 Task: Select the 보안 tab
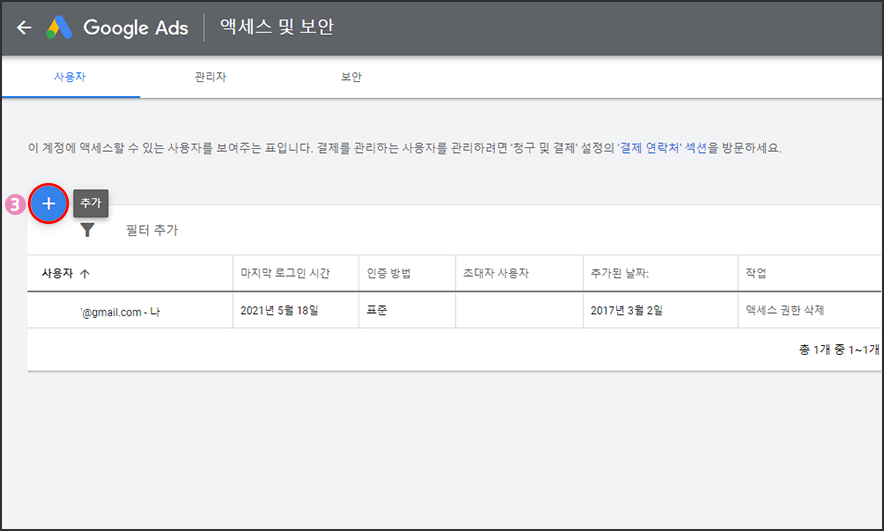[351, 77]
